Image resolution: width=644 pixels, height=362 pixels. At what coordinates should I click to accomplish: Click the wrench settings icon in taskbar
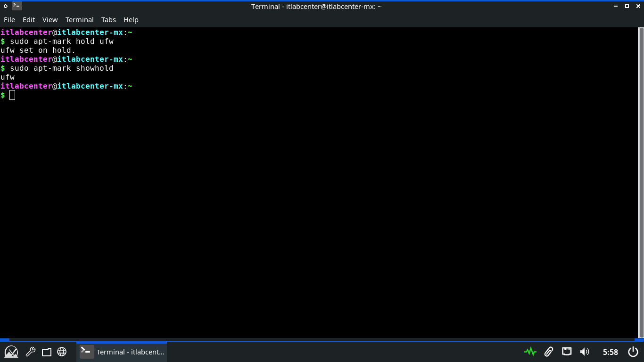pos(31,352)
